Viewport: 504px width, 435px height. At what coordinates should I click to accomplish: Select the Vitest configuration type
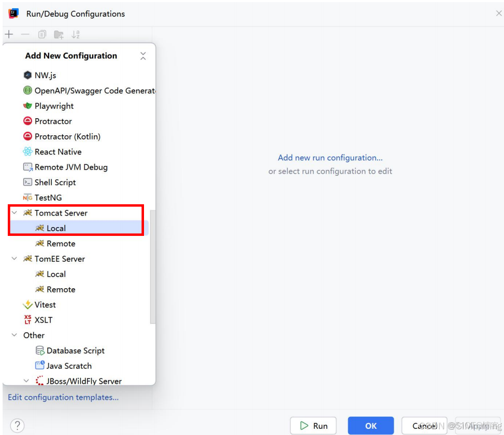[45, 305]
